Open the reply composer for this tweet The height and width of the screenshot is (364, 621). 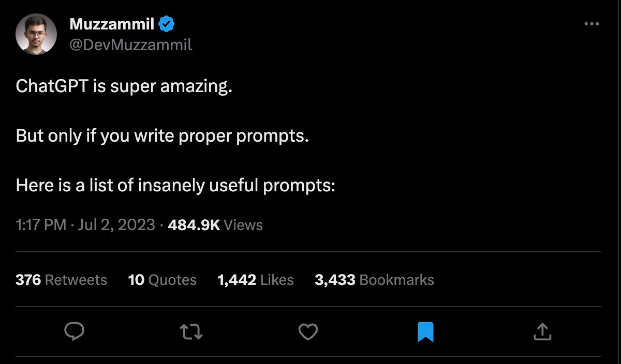point(74,332)
